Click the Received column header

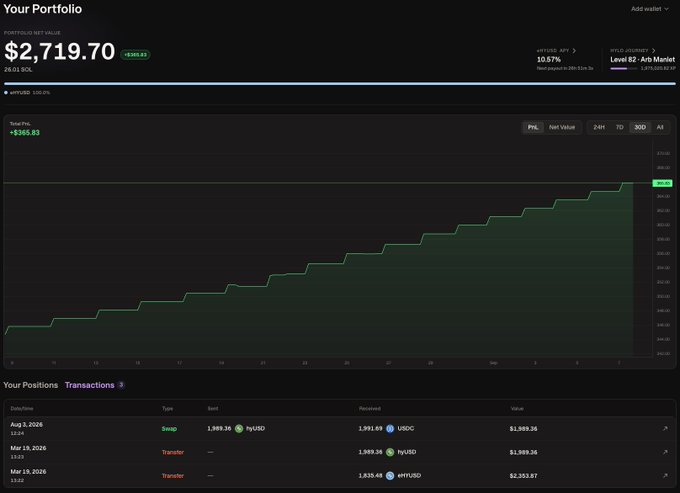(369, 408)
